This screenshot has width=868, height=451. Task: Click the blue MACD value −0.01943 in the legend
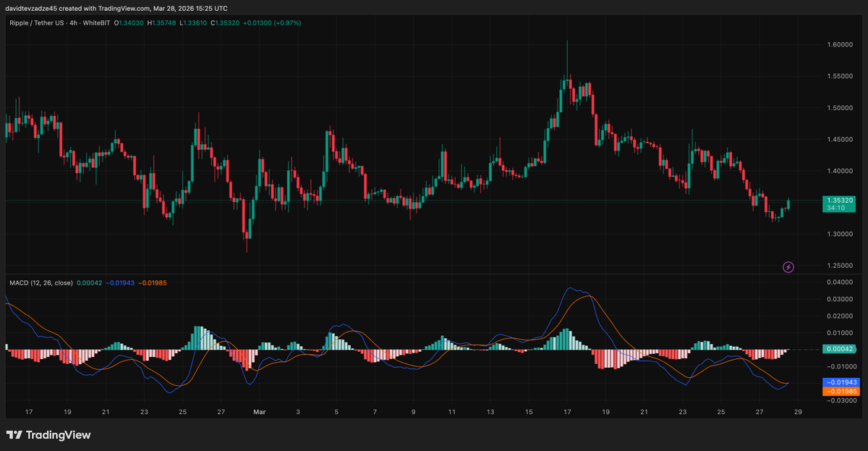click(x=121, y=282)
